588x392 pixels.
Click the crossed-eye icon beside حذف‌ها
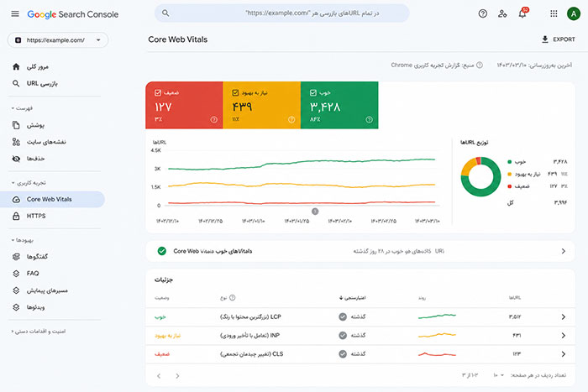(16, 159)
